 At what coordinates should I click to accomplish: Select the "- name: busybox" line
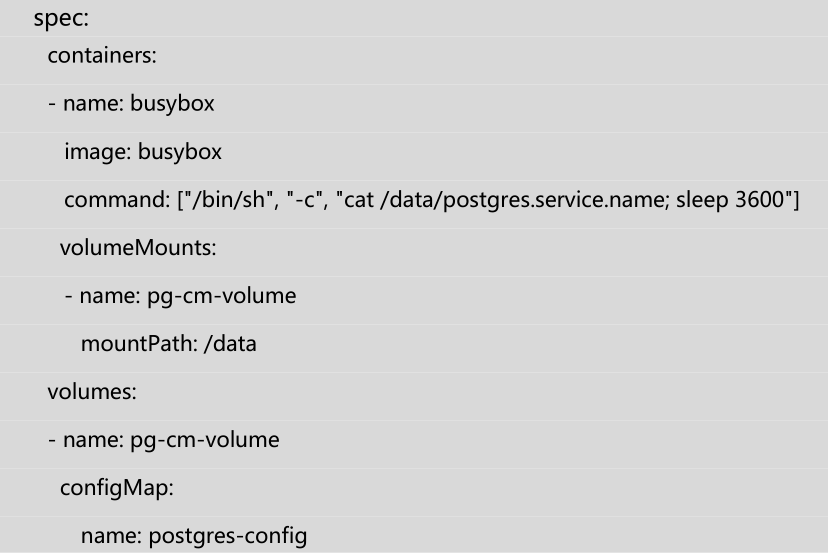(131, 105)
